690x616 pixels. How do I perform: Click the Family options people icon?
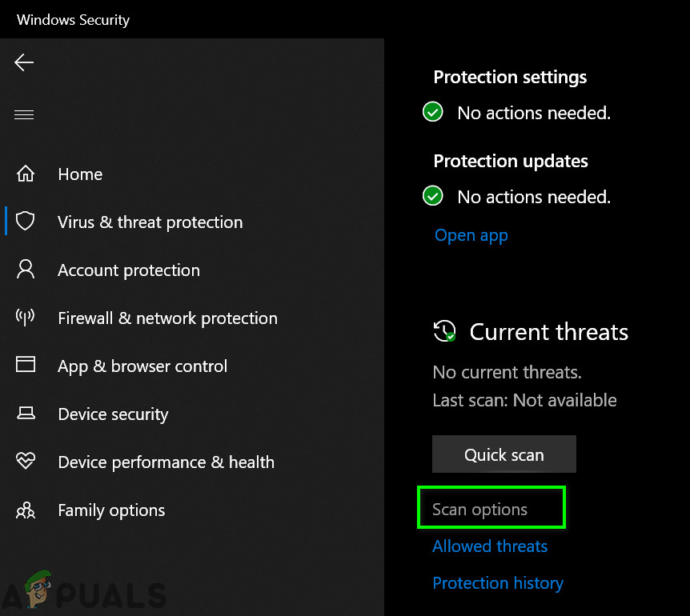click(x=26, y=510)
